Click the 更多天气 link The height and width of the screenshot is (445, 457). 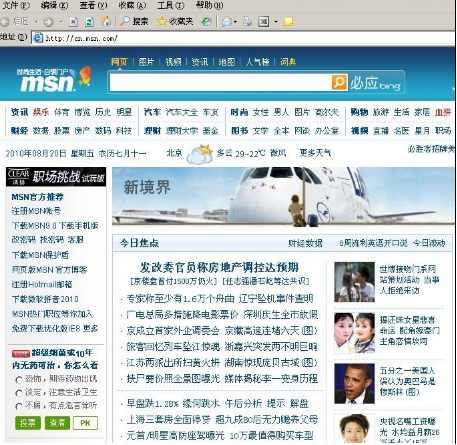315,153
